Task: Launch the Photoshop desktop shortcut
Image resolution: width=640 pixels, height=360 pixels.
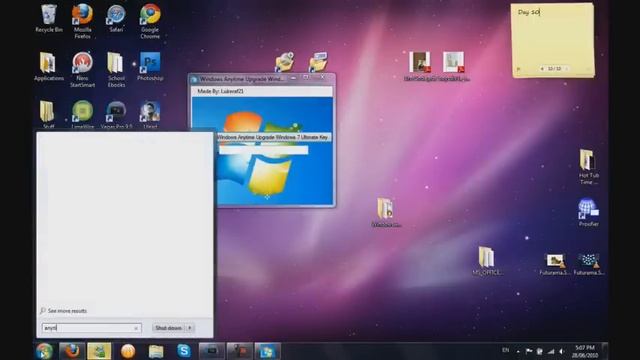Action: [150, 66]
